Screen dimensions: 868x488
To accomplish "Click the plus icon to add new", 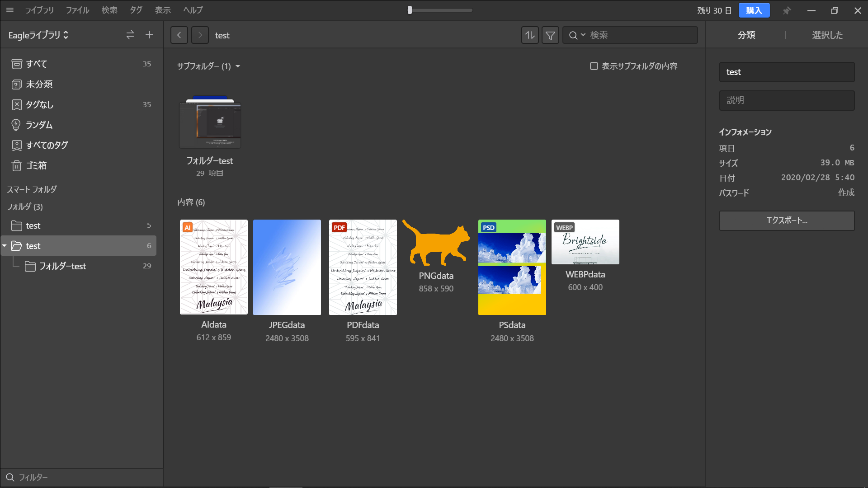I will (150, 35).
